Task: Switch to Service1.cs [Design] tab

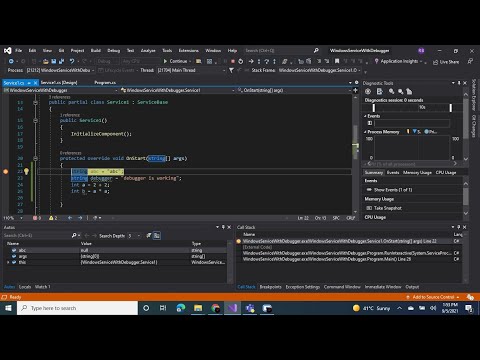Action: pyautogui.click(x=59, y=82)
